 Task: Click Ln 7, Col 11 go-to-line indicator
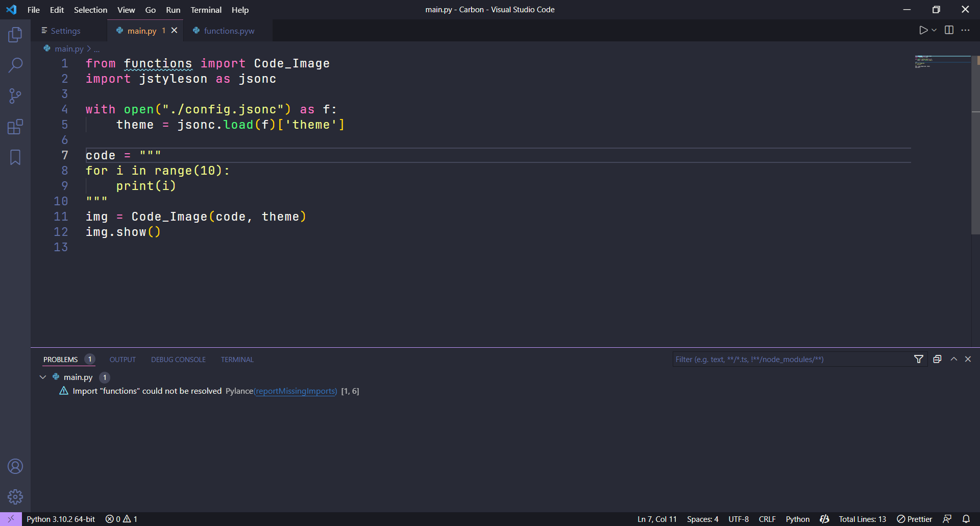click(x=657, y=519)
